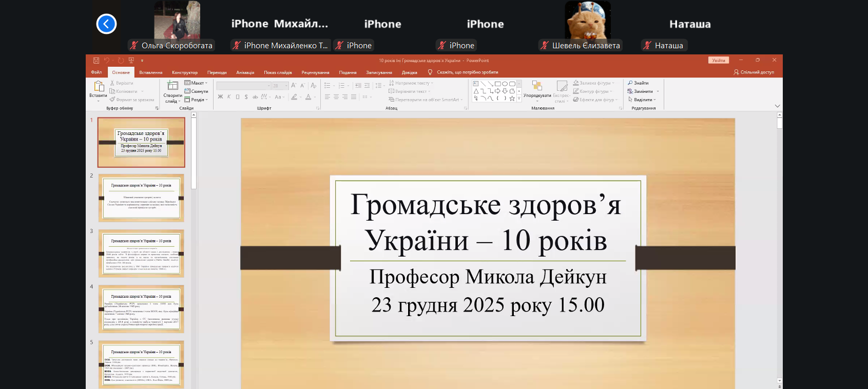Start slideshow from beginning via quick access icon
Image resolution: width=868 pixels, height=389 pixels.
click(131, 61)
